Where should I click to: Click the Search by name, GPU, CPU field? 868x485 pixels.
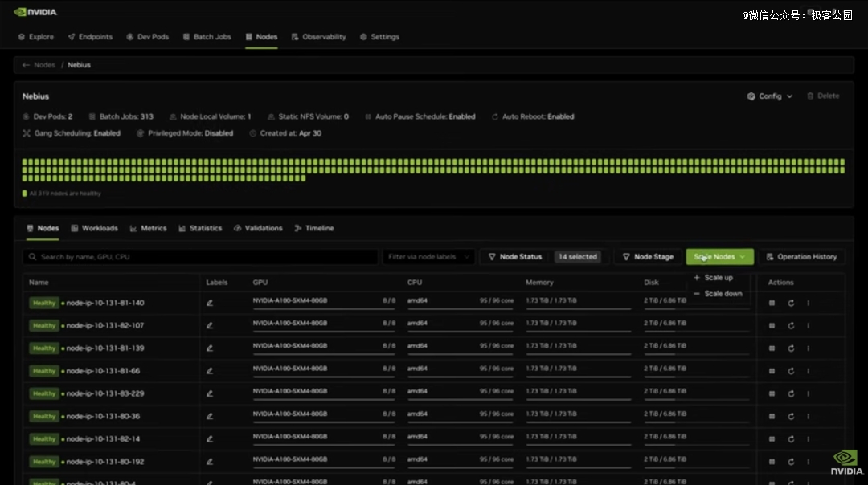tap(201, 257)
